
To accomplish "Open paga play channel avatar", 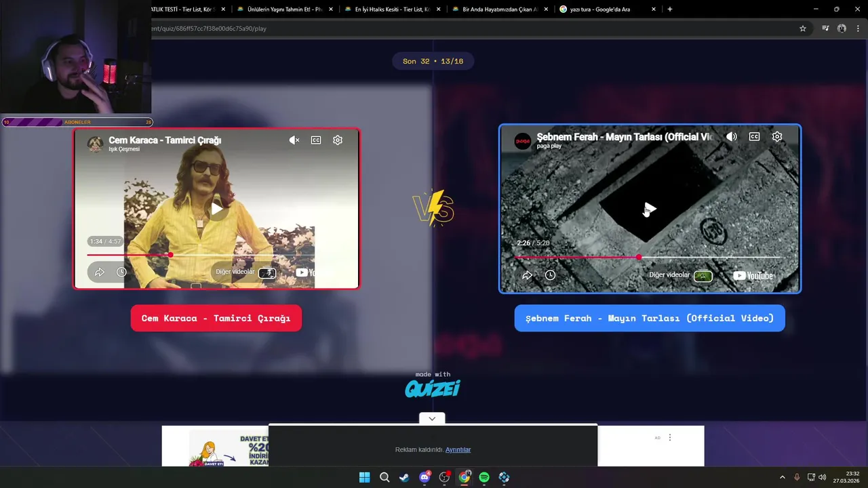I will 523,140.
